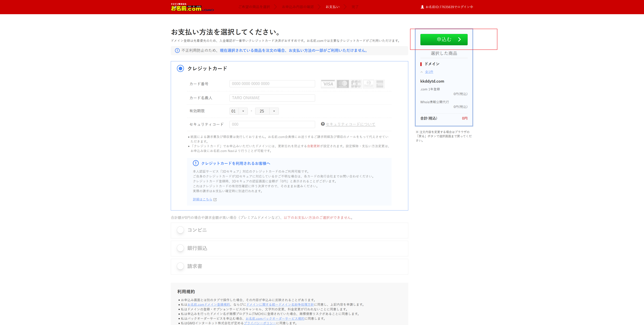Screen dimensions: 644x325
Task: Click the red 自動更新 text
Action: [x=314, y=146]
